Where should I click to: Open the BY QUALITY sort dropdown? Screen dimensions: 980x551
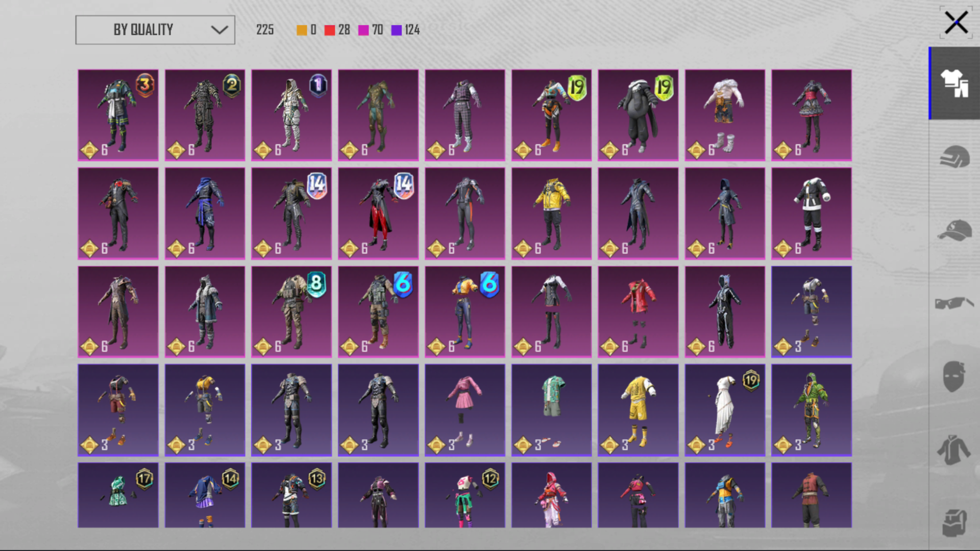(x=155, y=30)
